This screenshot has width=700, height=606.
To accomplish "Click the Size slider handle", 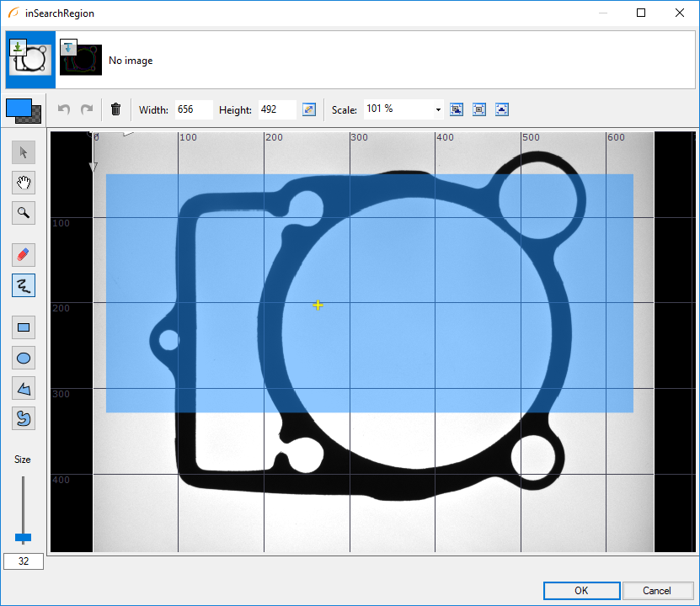I will coord(24,537).
